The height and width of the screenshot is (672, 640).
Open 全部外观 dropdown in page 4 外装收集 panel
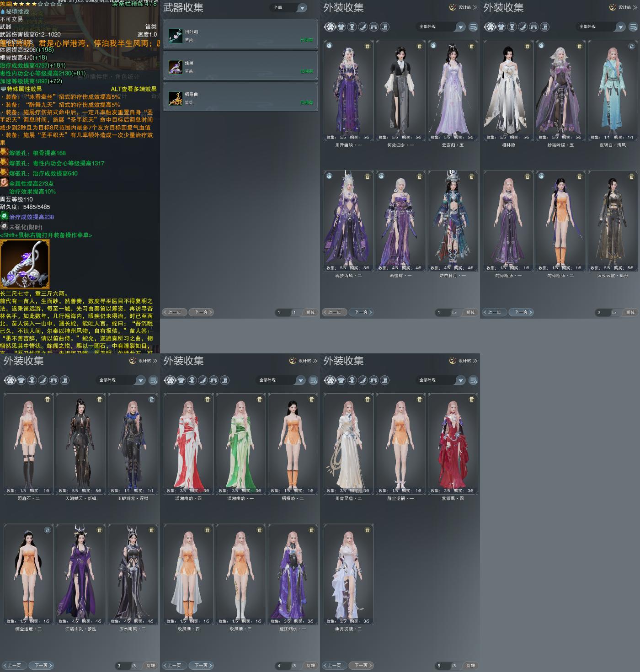281,380
